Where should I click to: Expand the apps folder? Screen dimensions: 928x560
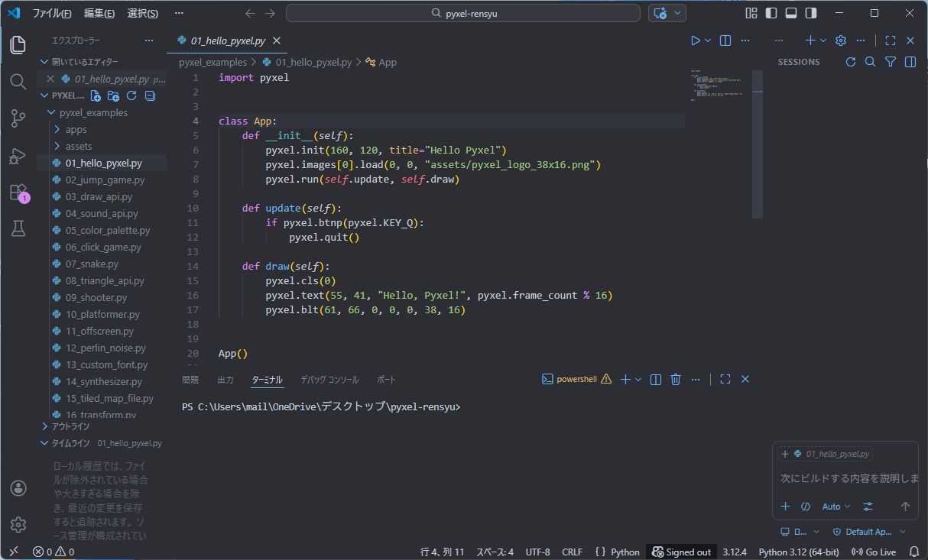click(76, 129)
